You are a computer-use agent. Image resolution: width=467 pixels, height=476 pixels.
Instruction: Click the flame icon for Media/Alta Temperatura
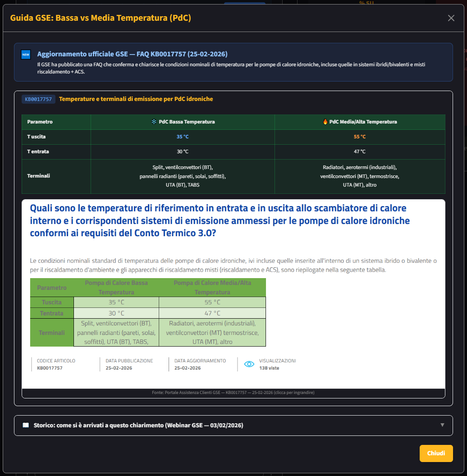tap(325, 122)
